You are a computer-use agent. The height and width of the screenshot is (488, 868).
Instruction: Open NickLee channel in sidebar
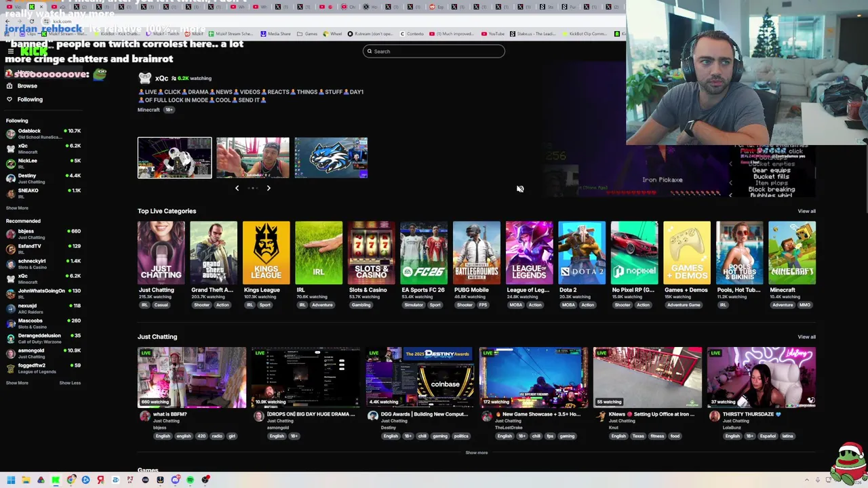(43, 163)
